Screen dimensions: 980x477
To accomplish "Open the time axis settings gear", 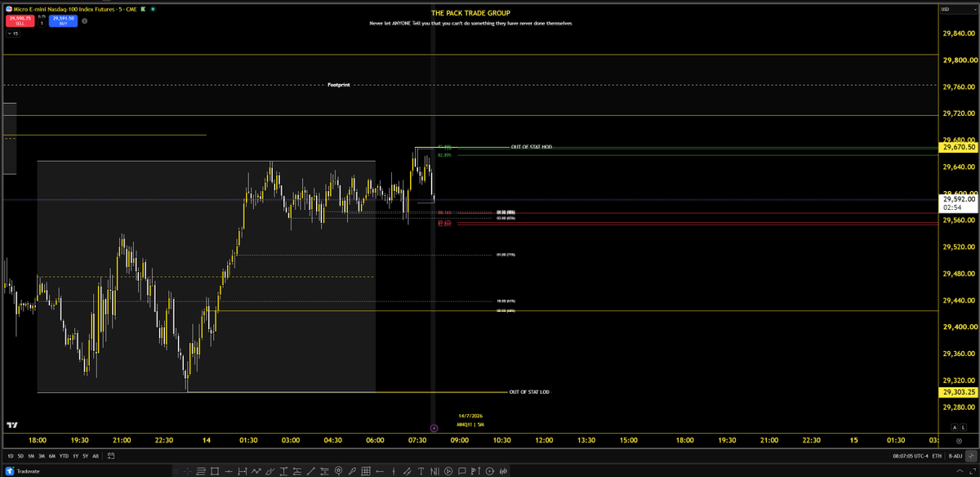I will 959,440.
